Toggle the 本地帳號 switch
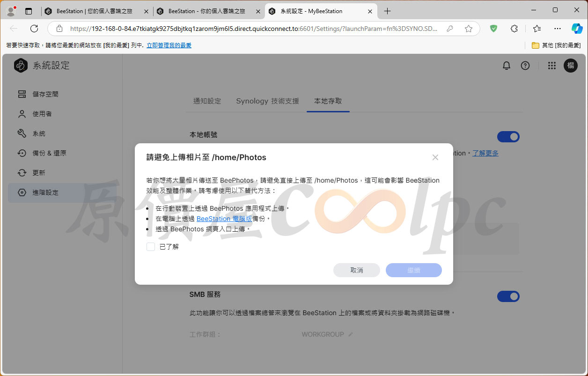 [x=508, y=137]
